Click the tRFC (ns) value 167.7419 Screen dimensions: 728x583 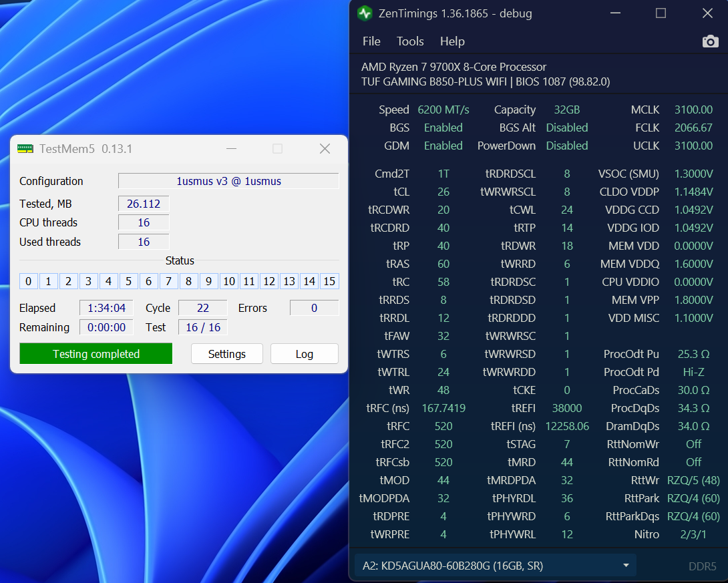pyautogui.click(x=443, y=408)
